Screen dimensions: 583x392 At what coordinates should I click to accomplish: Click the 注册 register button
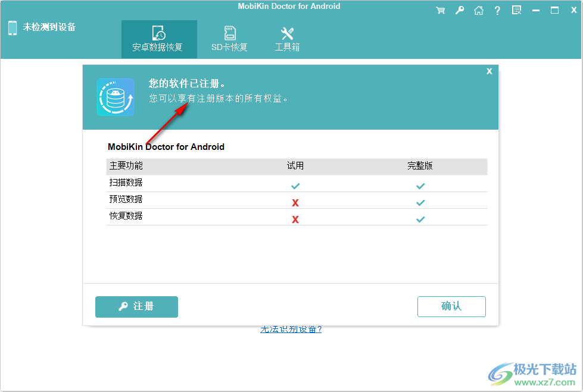click(x=136, y=307)
